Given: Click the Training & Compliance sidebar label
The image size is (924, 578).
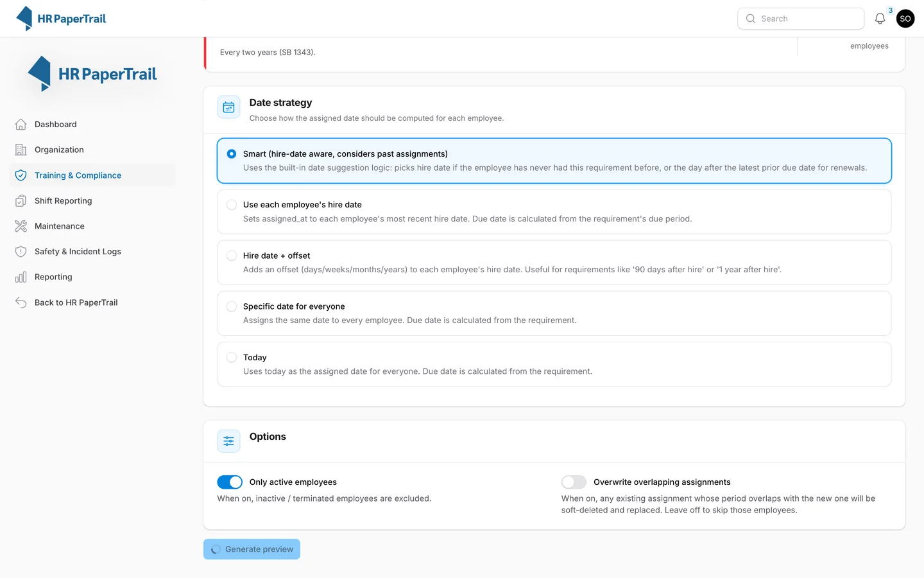Looking at the screenshot, I should point(78,175).
